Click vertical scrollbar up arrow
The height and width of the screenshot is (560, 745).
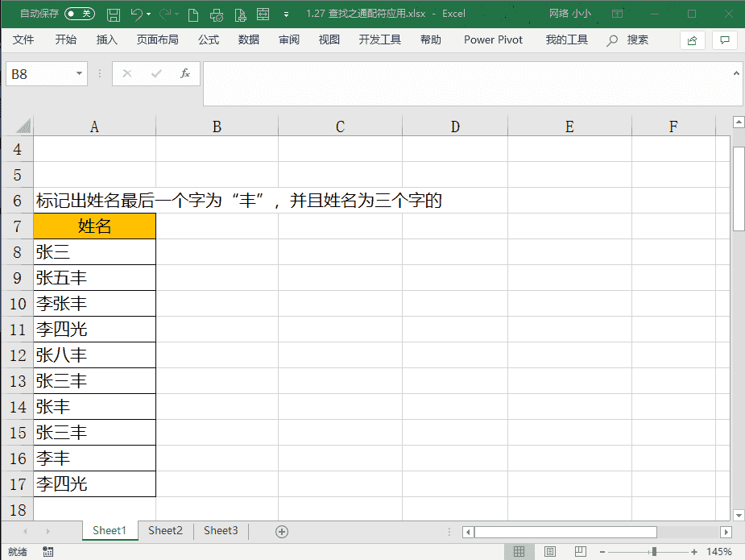[x=739, y=122]
